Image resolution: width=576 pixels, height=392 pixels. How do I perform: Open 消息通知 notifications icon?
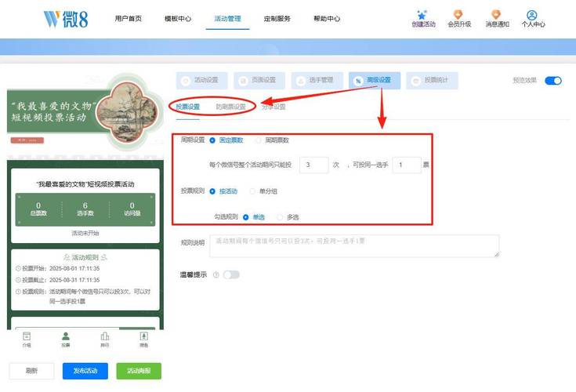(x=497, y=14)
